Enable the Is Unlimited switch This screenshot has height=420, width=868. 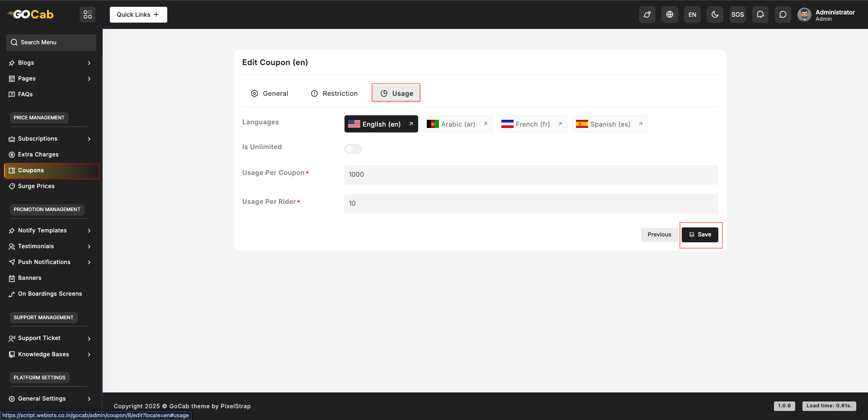[353, 149]
